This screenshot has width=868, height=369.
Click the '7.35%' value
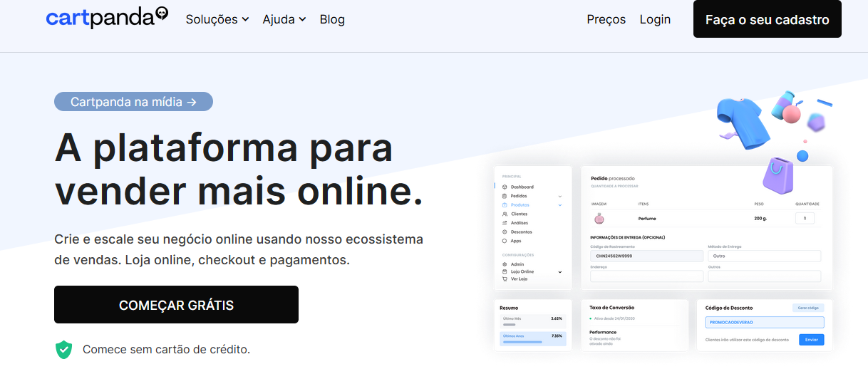coord(557,336)
